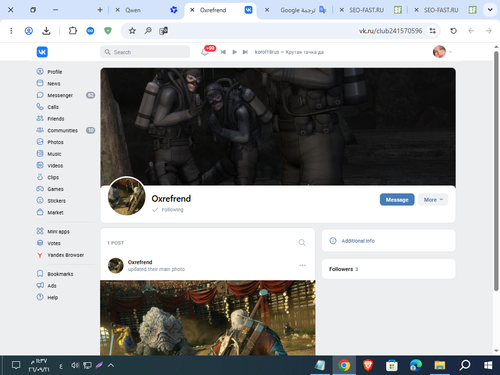The height and width of the screenshot is (375, 500).
Task: Click the Message button
Action: point(397,200)
